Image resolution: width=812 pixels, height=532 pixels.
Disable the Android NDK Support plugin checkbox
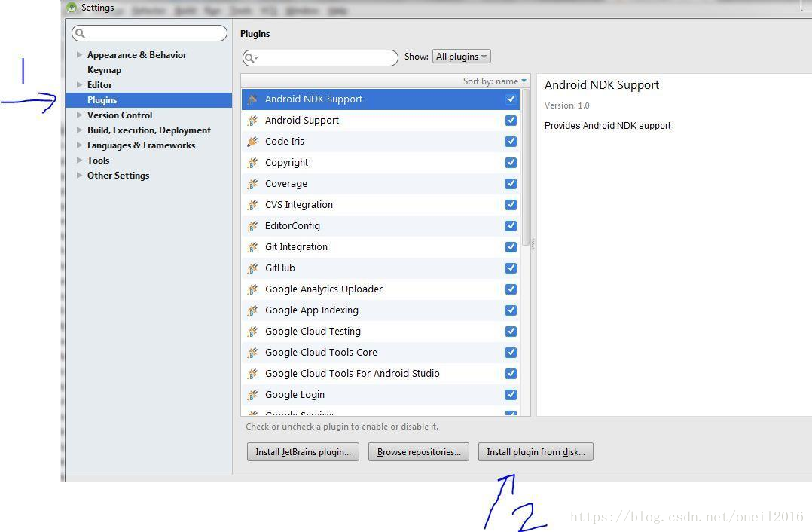(511, 99)
